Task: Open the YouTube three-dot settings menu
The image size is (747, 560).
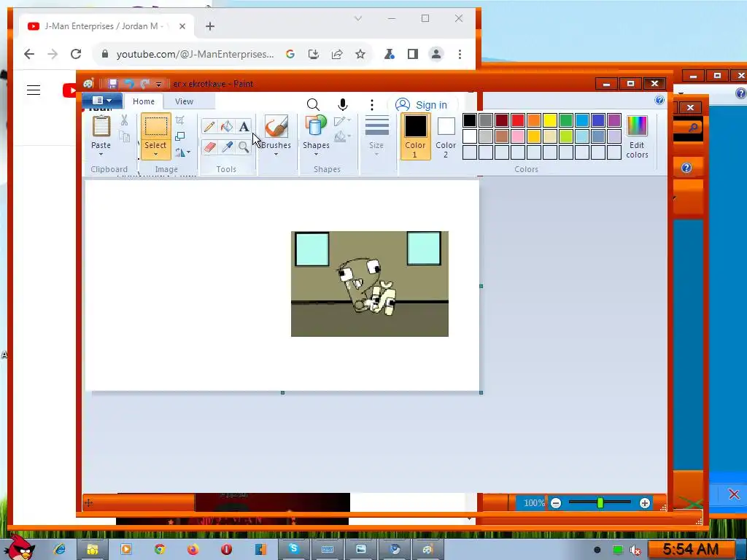Action: point(372,105)
